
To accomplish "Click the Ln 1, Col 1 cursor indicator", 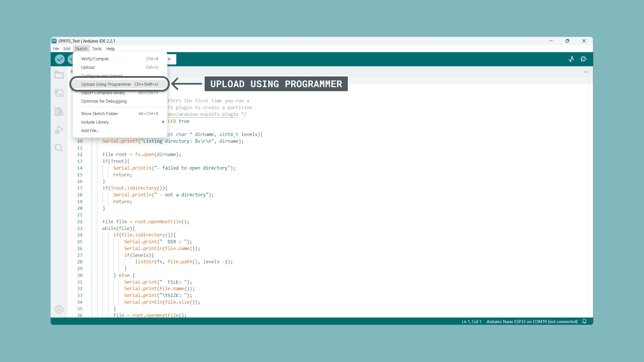I will click(471, 321).
